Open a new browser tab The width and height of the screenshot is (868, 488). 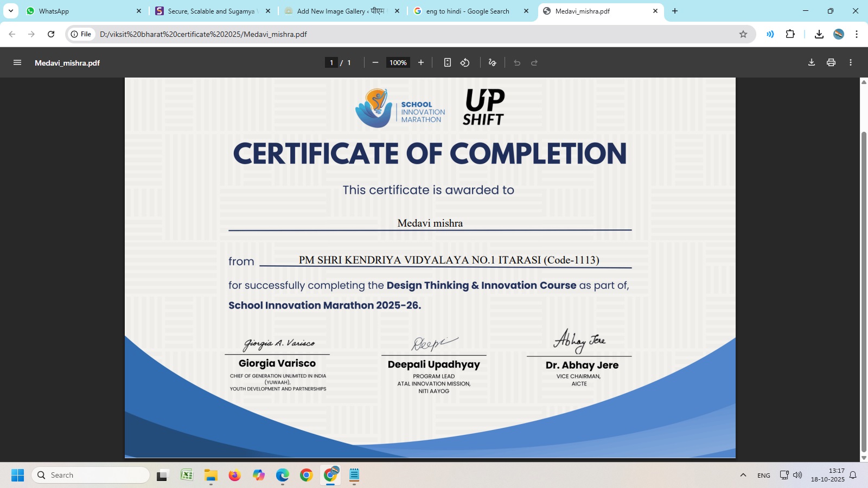[x=675, y=11]
